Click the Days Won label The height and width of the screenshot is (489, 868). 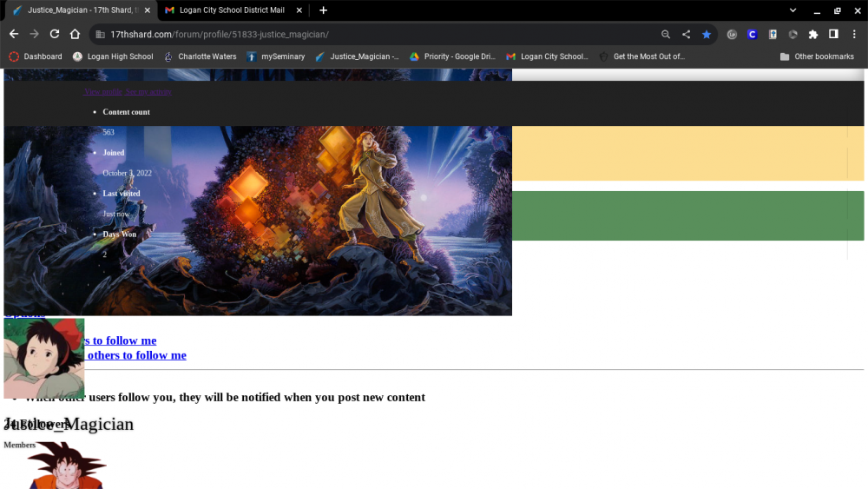click(120, 235)
